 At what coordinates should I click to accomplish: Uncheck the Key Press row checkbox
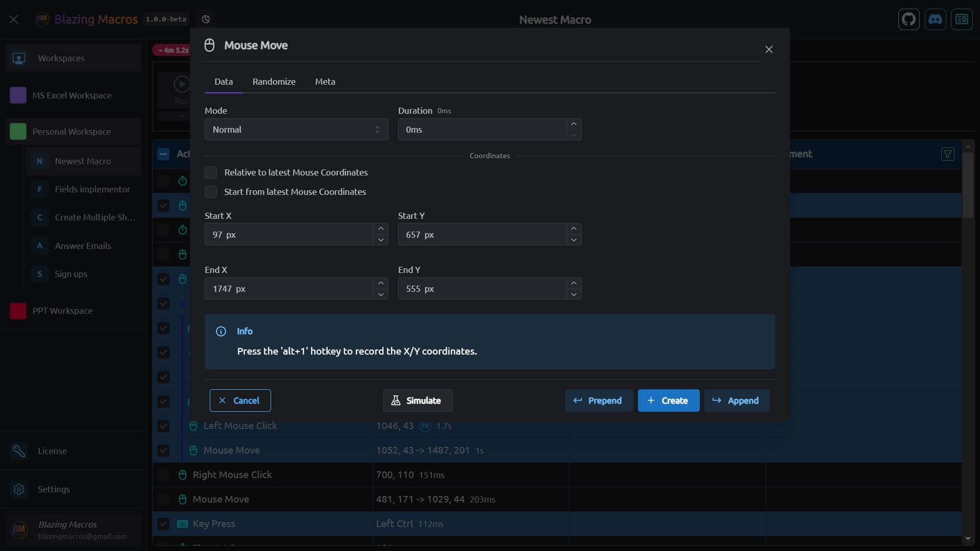[163, 524]
